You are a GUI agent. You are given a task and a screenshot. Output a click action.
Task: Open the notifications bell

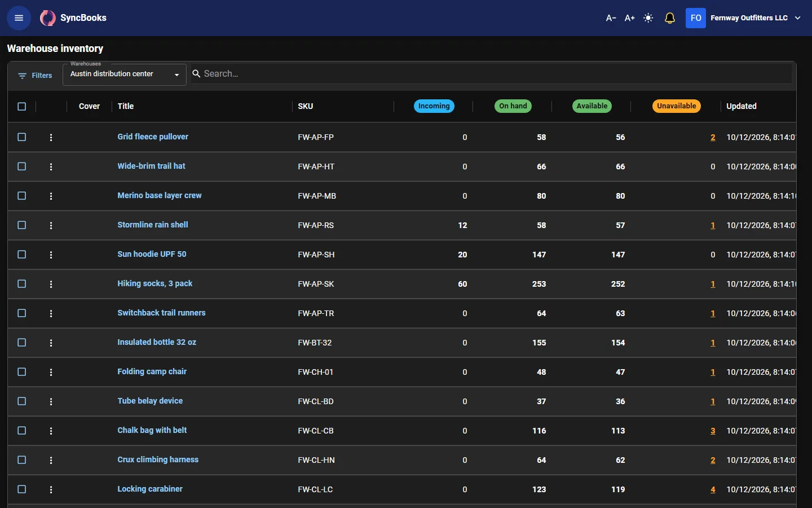pyautogui.click(x=670, y=18)
